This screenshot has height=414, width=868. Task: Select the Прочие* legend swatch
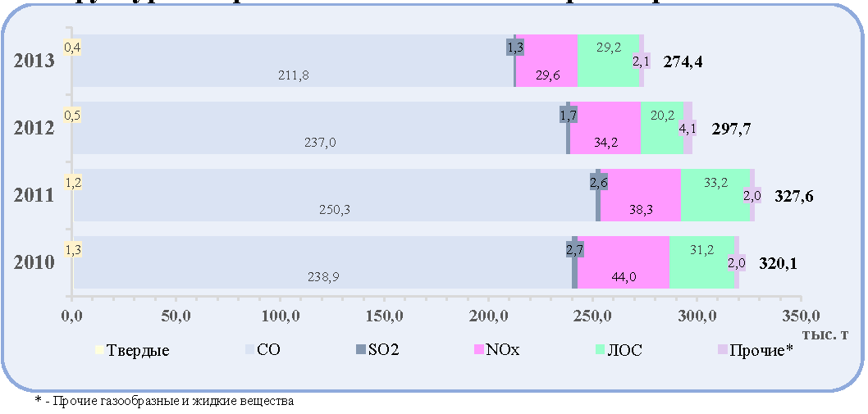(x=722, y=350)
